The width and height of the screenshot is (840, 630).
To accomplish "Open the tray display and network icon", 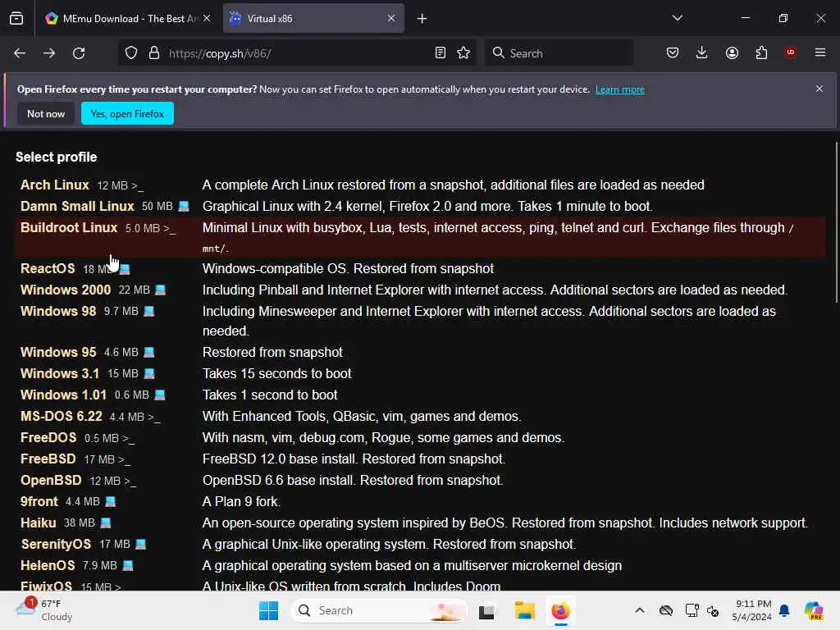I will tap(692, 610).
